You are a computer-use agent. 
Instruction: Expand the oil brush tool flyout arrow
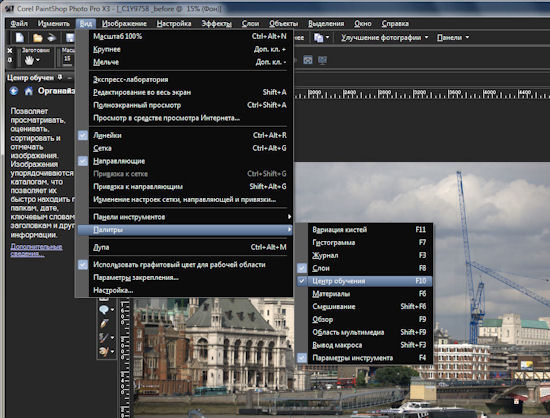[x=112, y=338]
